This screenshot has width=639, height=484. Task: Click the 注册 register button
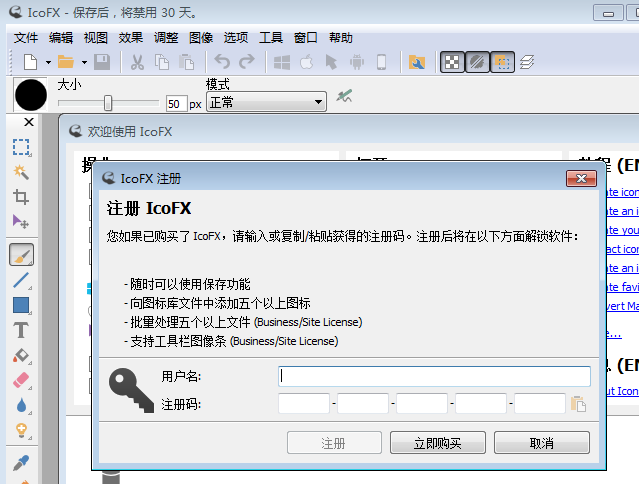(334, 443)
